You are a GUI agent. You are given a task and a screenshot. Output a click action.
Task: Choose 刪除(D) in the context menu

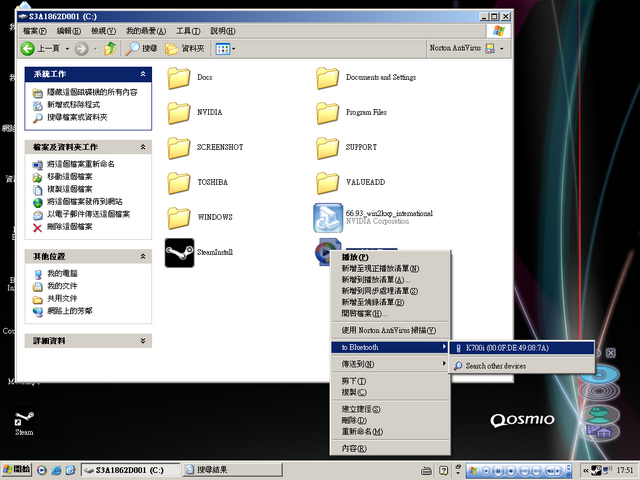[390, 420]
